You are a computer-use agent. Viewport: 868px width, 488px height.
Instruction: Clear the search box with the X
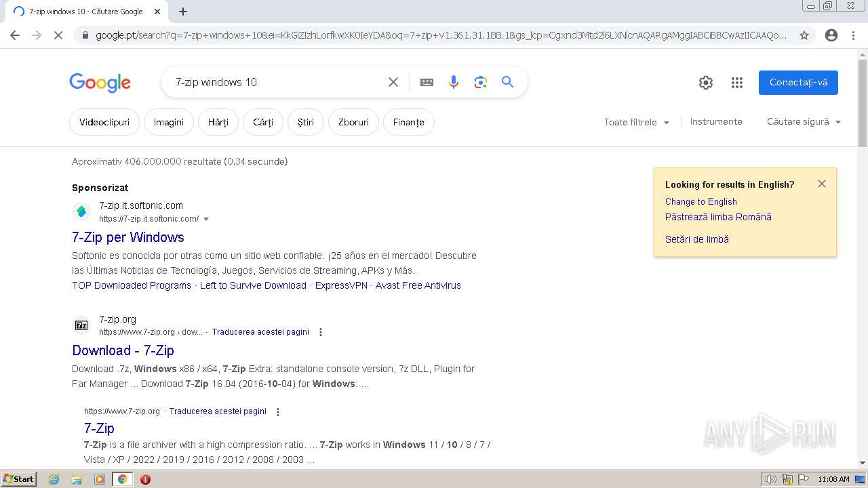tap(393, 82)
